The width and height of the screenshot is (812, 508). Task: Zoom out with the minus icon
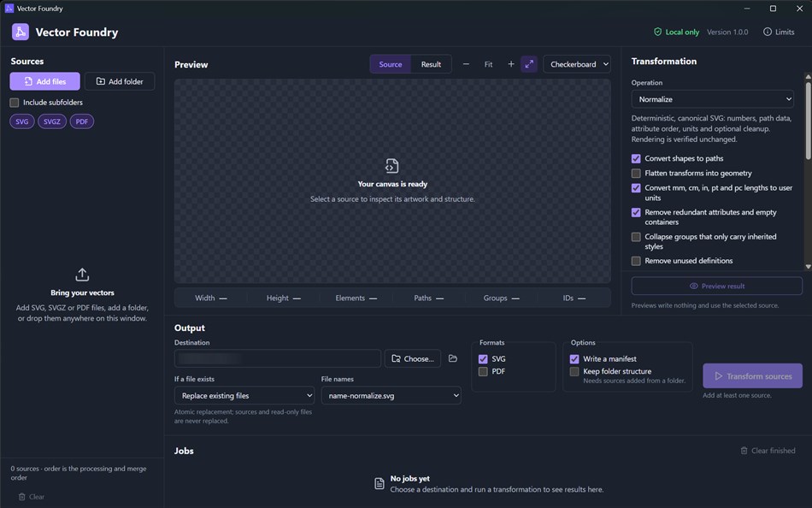click(x=466, y=64)
